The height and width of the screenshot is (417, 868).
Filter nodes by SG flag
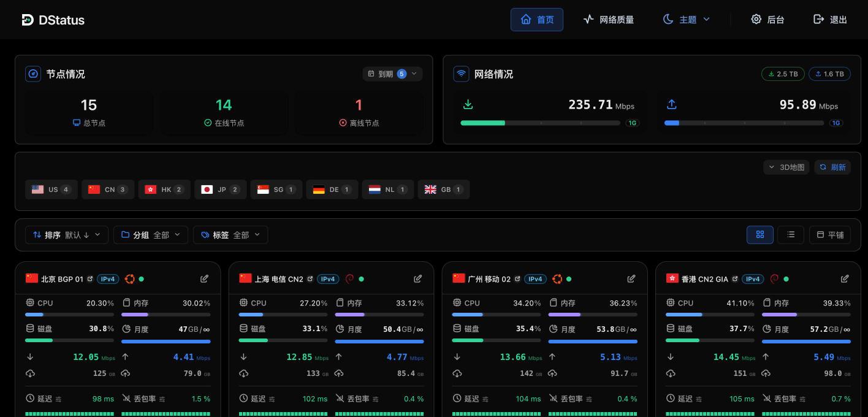click(276, 189)
